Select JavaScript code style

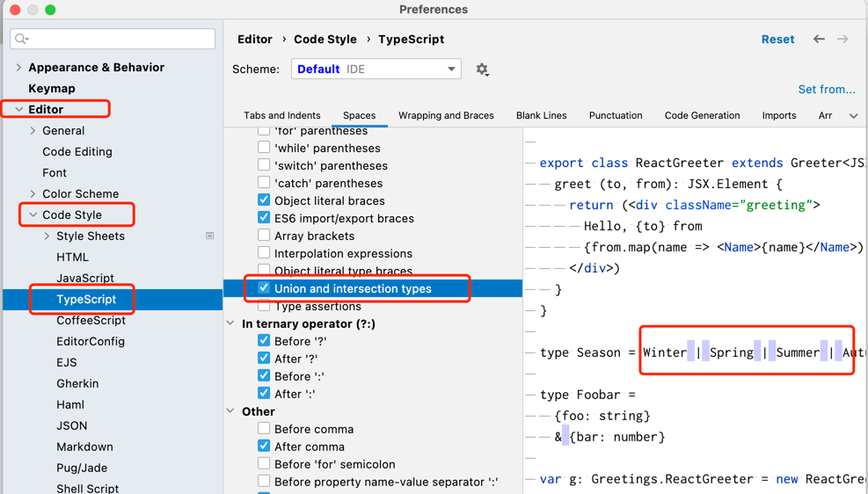pyautogui.click(x=84, y=278)
